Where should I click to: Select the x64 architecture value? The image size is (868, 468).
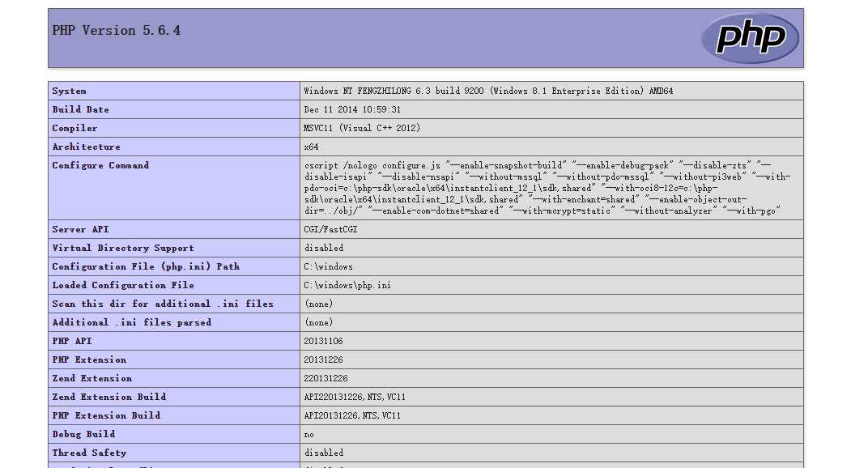(311, 147)
